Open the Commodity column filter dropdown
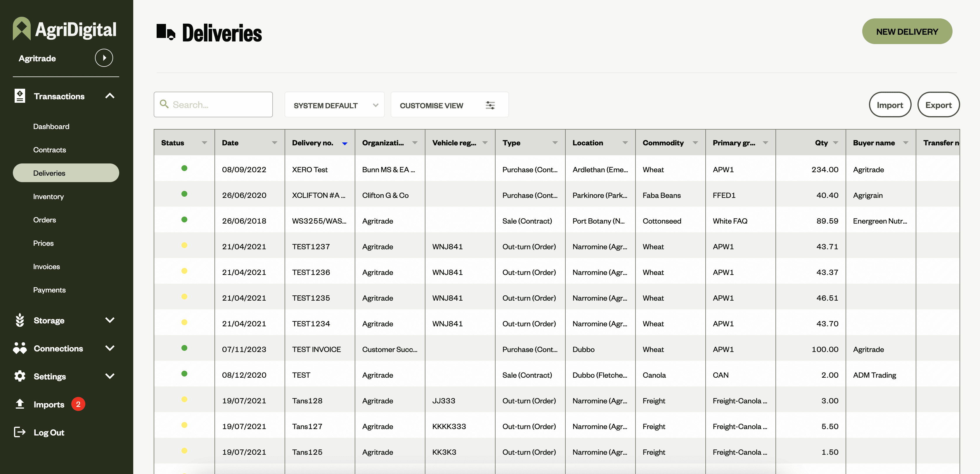Image resolution: width=980 pixels, height=474 pixels. tap(695, 143)
